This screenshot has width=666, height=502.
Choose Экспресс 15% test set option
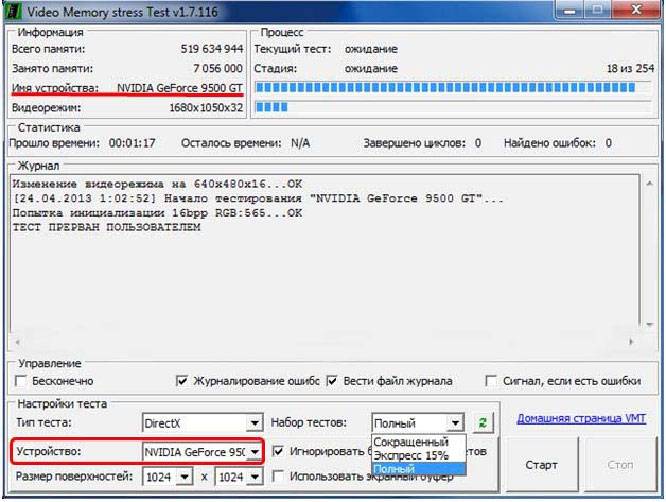point(410,454)
